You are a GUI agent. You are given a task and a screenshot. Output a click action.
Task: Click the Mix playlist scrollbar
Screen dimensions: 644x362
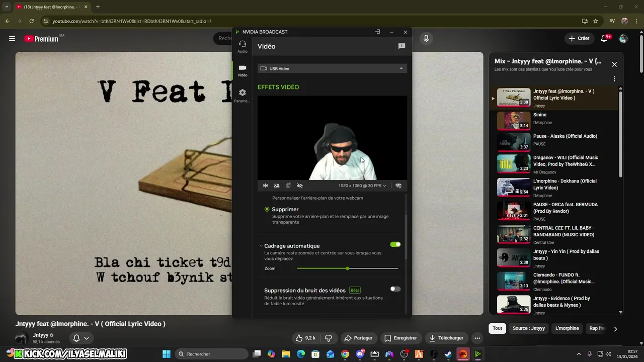coord(620,133)
